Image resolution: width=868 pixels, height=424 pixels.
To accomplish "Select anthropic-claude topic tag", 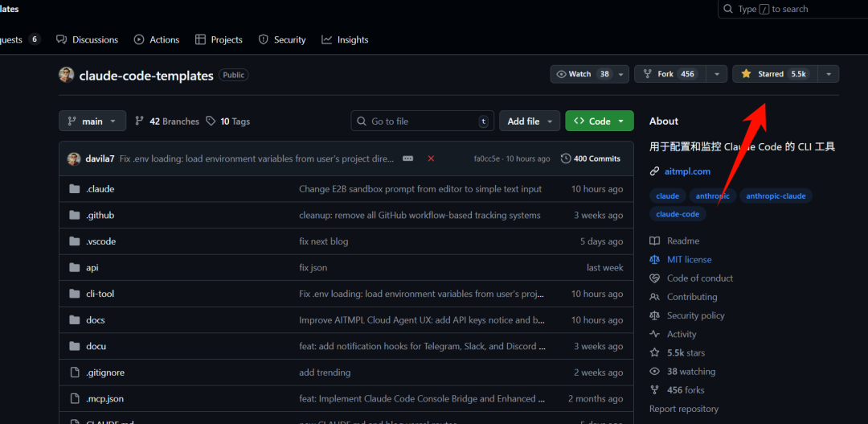I will (776, 196).
